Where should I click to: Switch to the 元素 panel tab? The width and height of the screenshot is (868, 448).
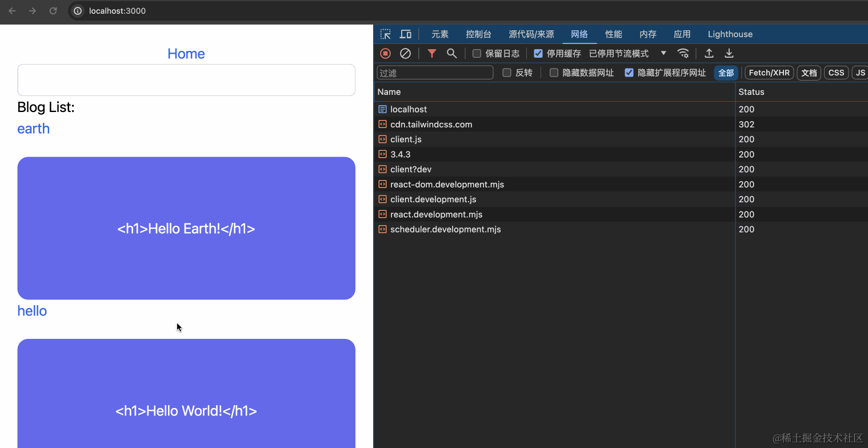(x=439, y=34)
